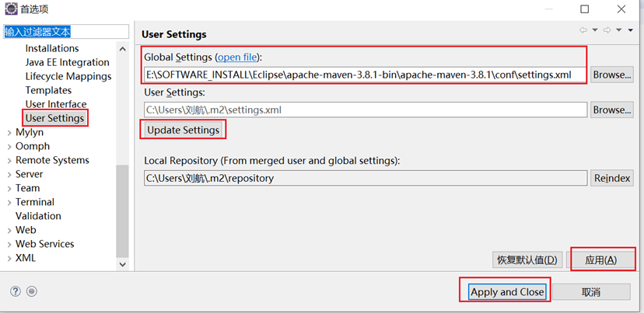Viewport: 644px width, 313px height.
Task: Expand the Mylyn tree node
Action: click(x=9, y=132)
